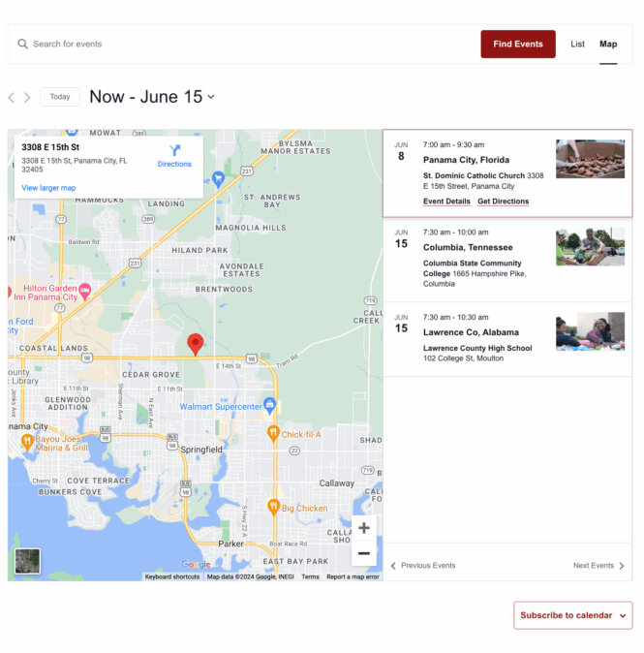Go to Previous Events
This screenshot has width=644, height=653.
click(423, 566)
